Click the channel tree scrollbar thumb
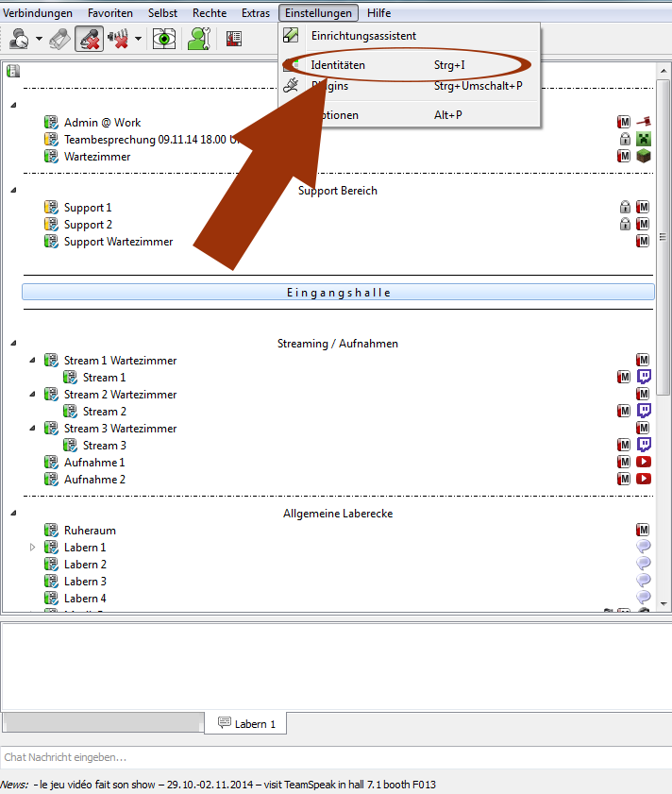This screenshot has width=672, height=794. click(x=663, y=237)
